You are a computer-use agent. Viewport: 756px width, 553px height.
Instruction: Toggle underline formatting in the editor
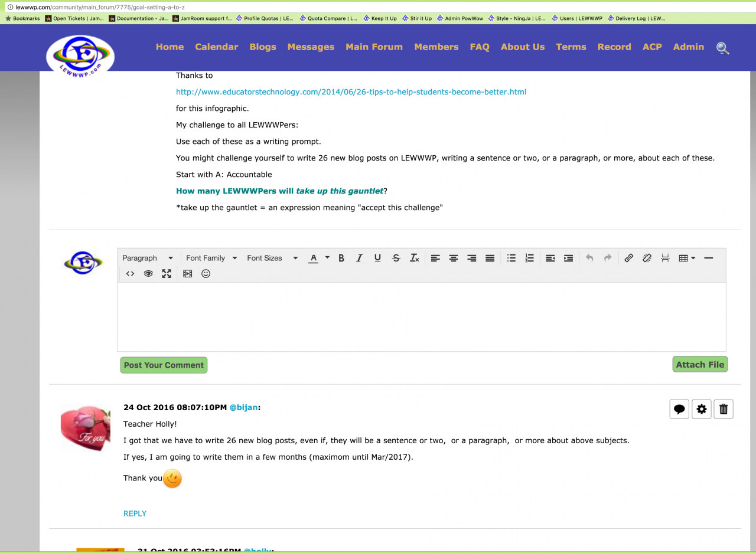(x=377, y=258)
